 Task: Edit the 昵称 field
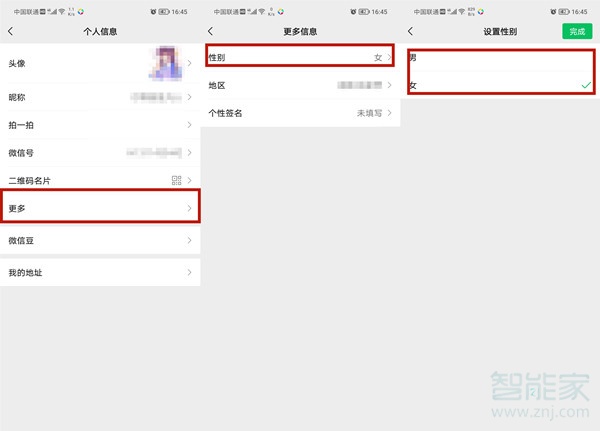click(x=100, y=97)
